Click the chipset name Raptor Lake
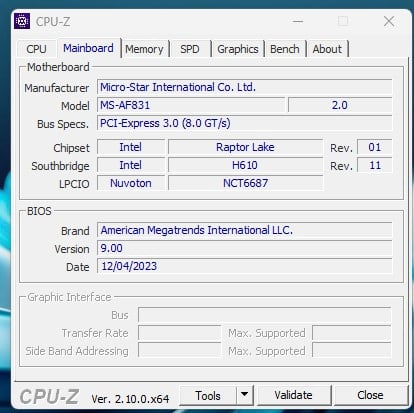This screenshot has height=413, width=414. pyautogui.click(x=245, y=147)
